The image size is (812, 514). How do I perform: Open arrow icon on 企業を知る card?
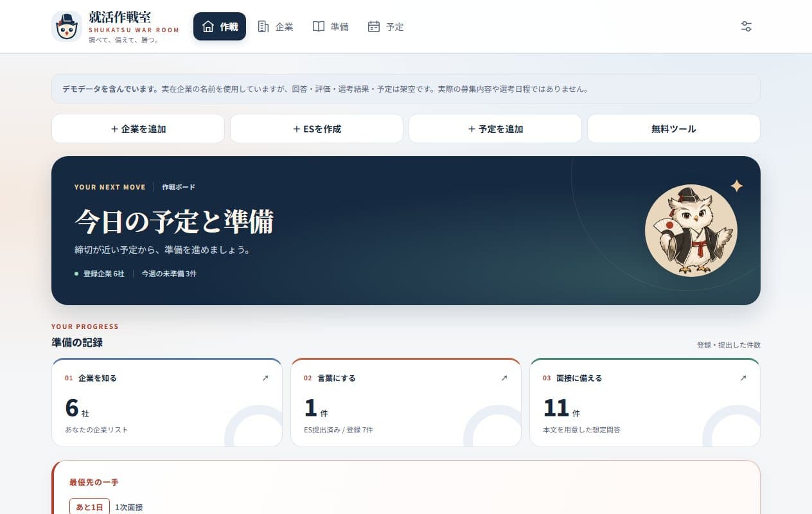[265, 378]
